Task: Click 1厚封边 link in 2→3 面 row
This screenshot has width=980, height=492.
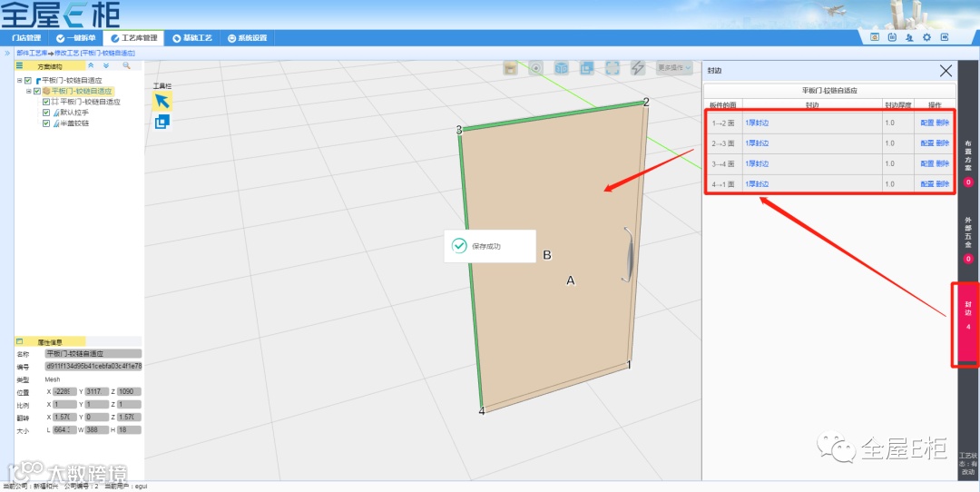Action: (x=757, y=143)
